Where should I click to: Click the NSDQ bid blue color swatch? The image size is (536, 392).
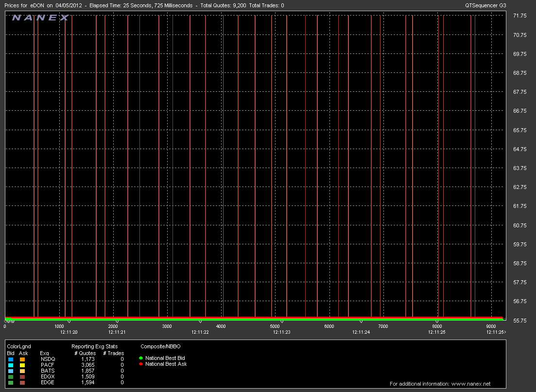[11, 359]
